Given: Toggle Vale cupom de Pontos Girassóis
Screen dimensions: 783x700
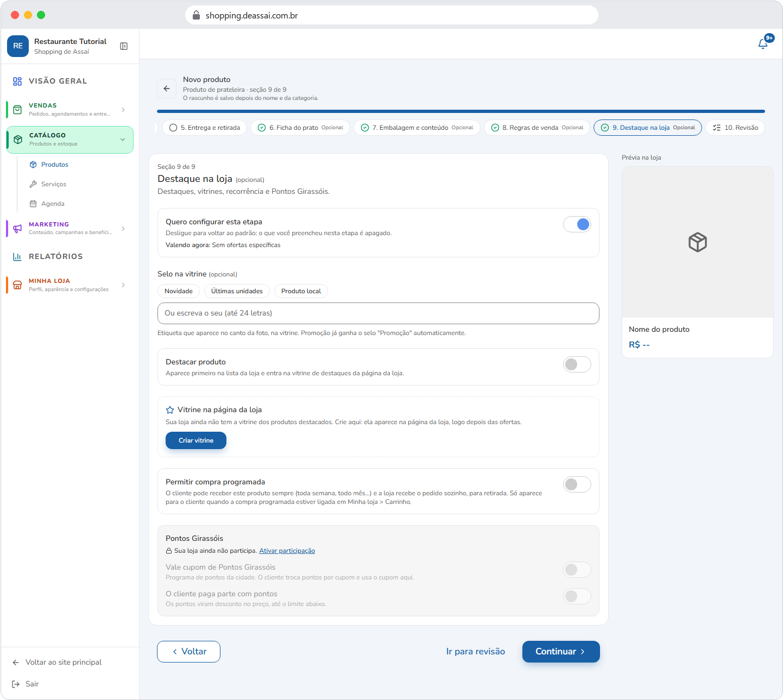Looking at the screenshot, I should click(577, 570).
